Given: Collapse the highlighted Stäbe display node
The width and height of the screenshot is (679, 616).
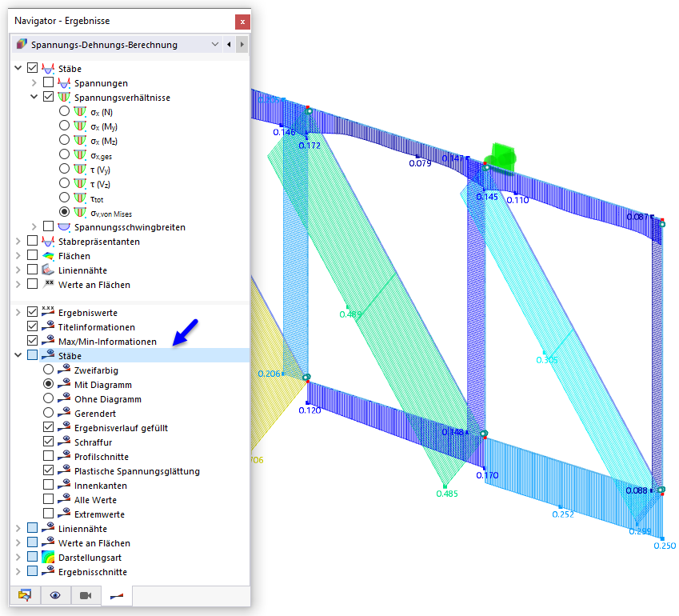Looking at the screenshot, I should (x=18, y=355).
